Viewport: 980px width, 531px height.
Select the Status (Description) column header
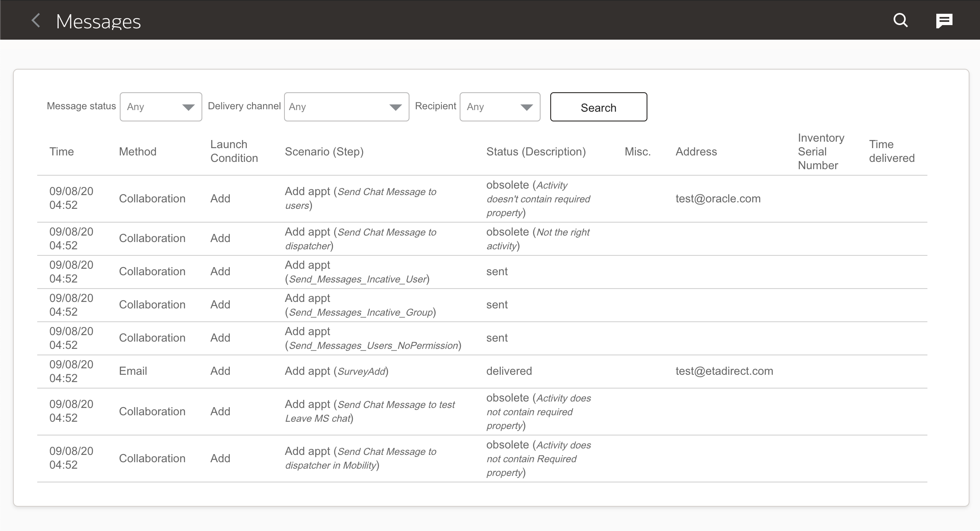536,152
